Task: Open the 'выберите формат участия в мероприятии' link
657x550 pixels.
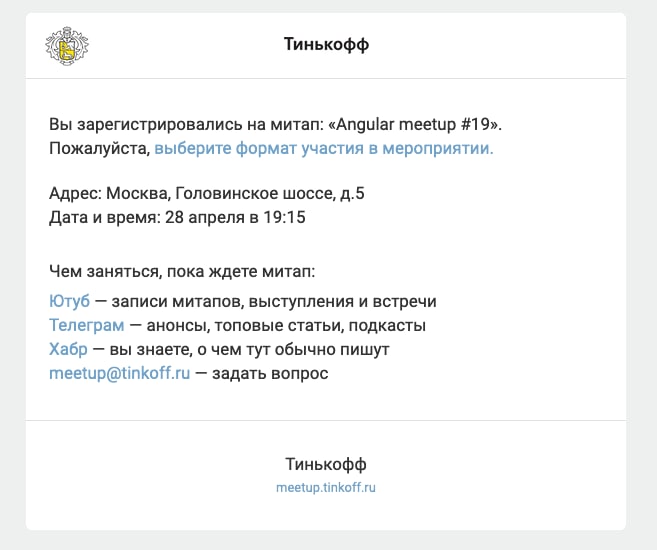Action: 324,149
